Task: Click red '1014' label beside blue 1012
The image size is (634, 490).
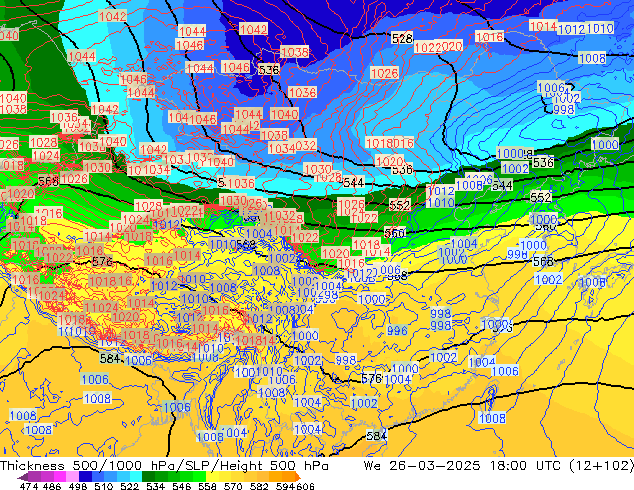Action: (x=543, y=26)
